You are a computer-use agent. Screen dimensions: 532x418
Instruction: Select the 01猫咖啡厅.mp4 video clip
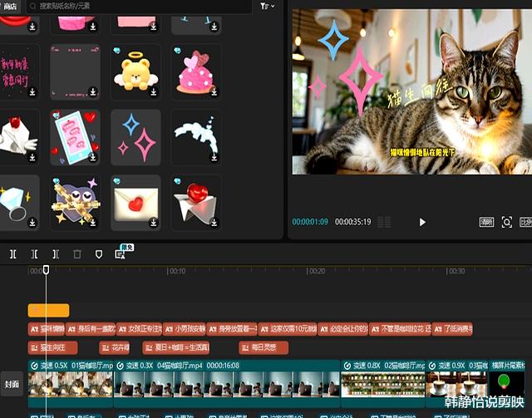pyautogui.click(x=71, y=383)
